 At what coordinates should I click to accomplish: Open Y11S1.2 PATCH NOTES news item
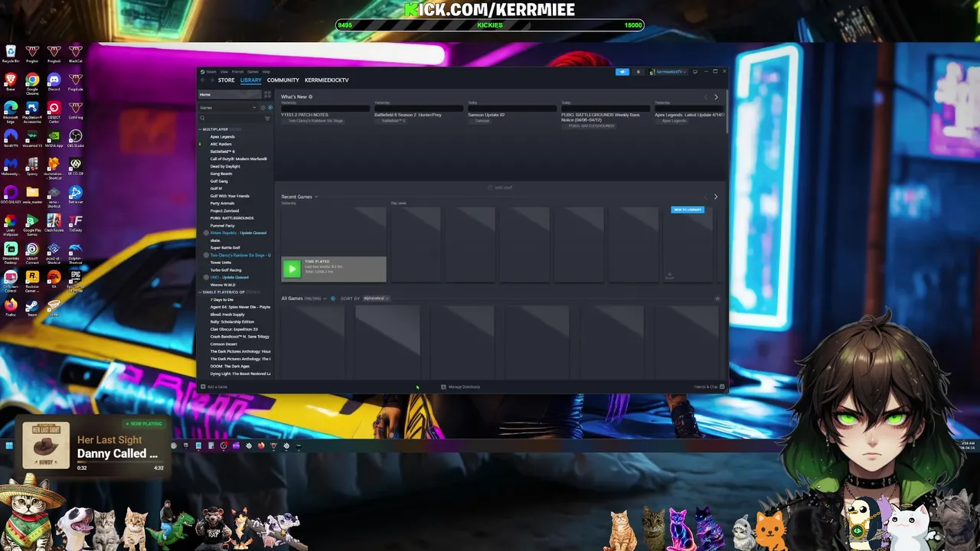[305, 115]
